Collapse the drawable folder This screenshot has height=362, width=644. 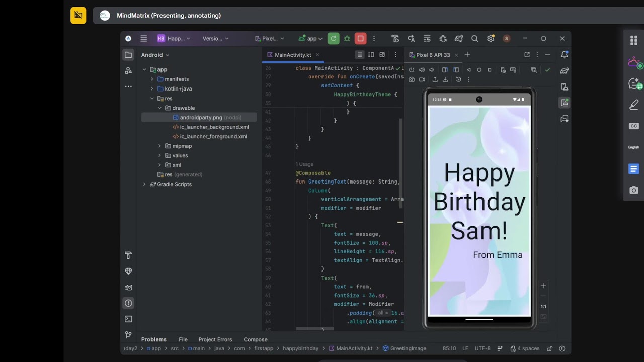(x=159, y=108)
